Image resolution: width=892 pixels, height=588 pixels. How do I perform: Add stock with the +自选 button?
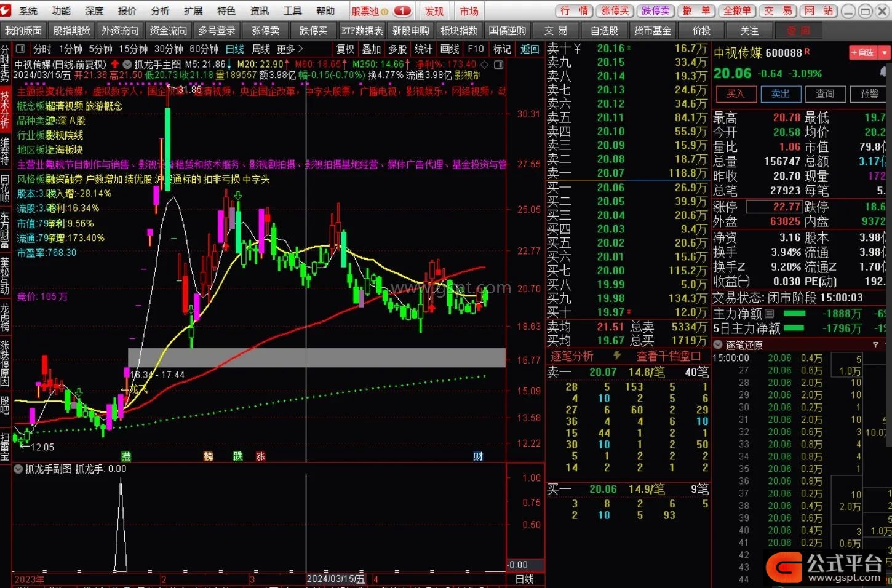click(x=863, y=53)
